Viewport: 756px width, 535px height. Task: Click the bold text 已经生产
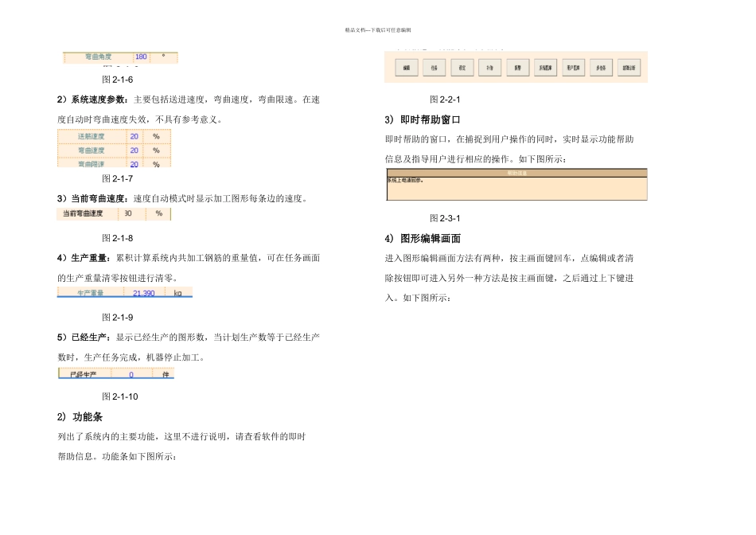click(88, 338)
